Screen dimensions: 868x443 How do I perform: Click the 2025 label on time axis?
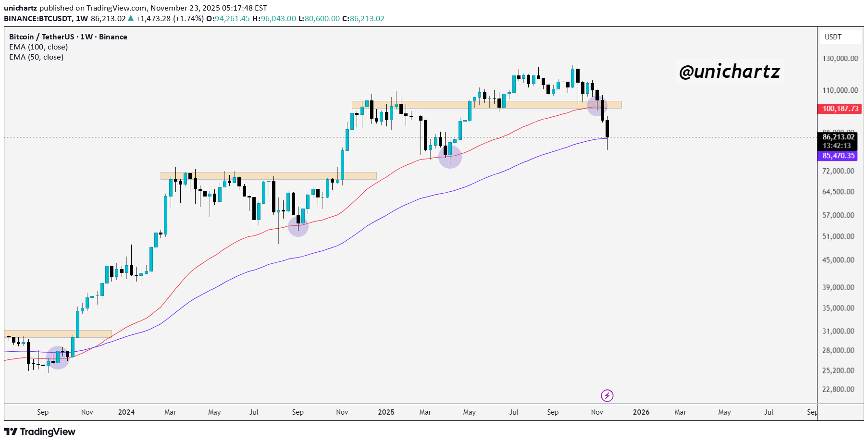coord(386,412)
